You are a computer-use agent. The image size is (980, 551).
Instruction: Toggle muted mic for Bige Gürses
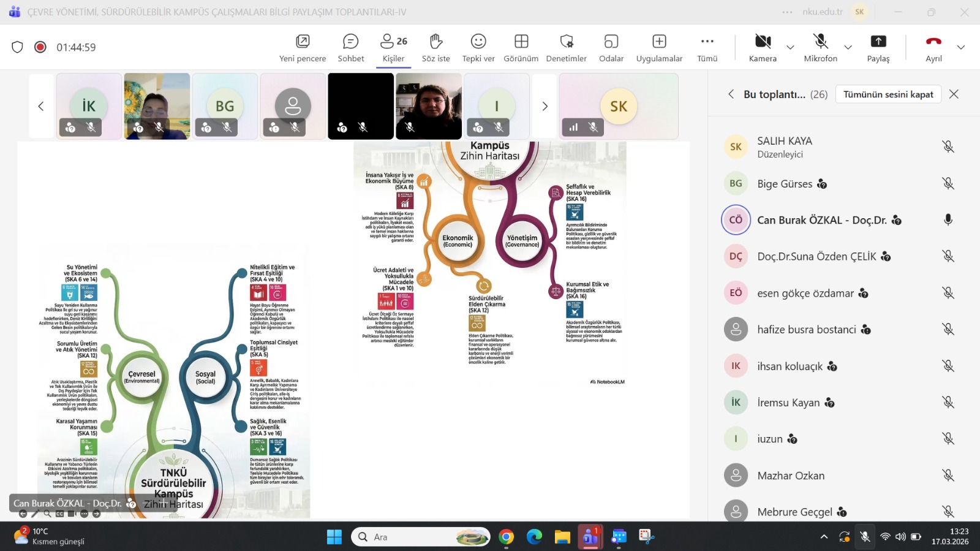948,183
